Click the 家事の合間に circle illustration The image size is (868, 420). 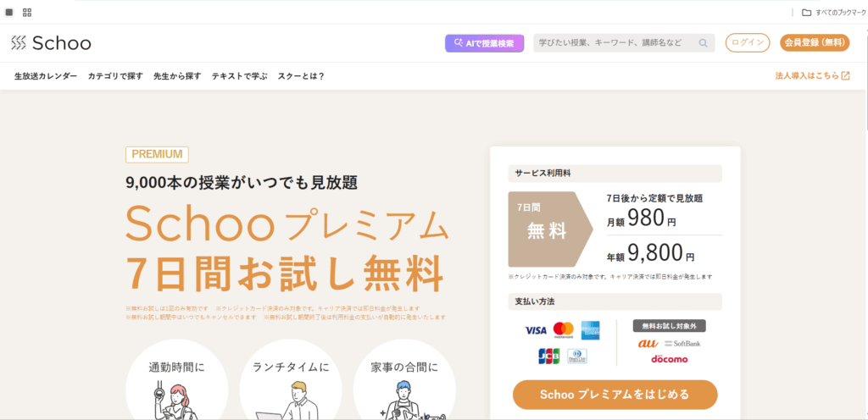pos(404,381)
